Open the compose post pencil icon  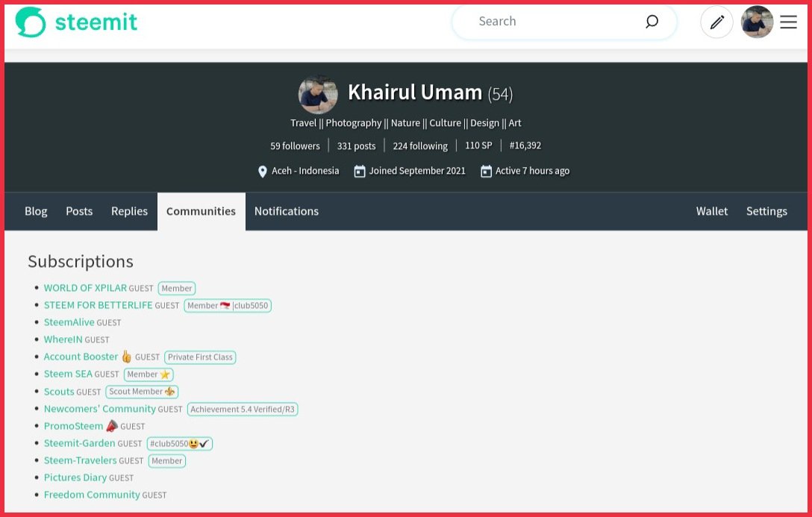pyautogui.click(x=716, y=22)
